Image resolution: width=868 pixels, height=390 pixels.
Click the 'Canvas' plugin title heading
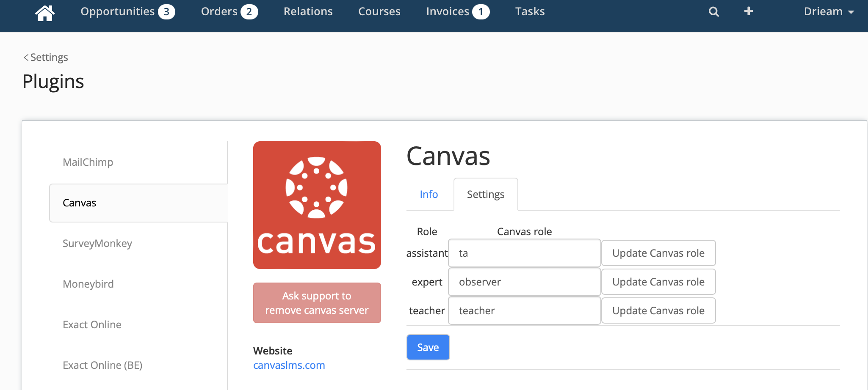pos(448,156)
